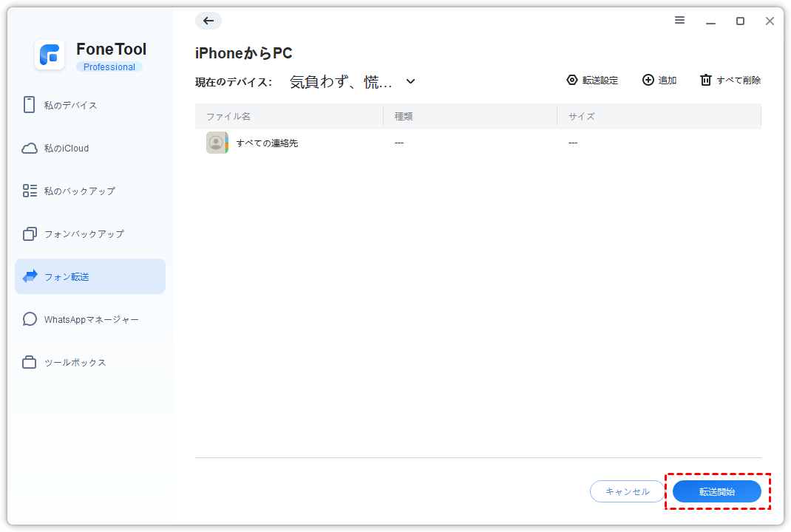Click the FoneTool logo icon
This screenshot has width=791, height=532.
click(50, 56)
